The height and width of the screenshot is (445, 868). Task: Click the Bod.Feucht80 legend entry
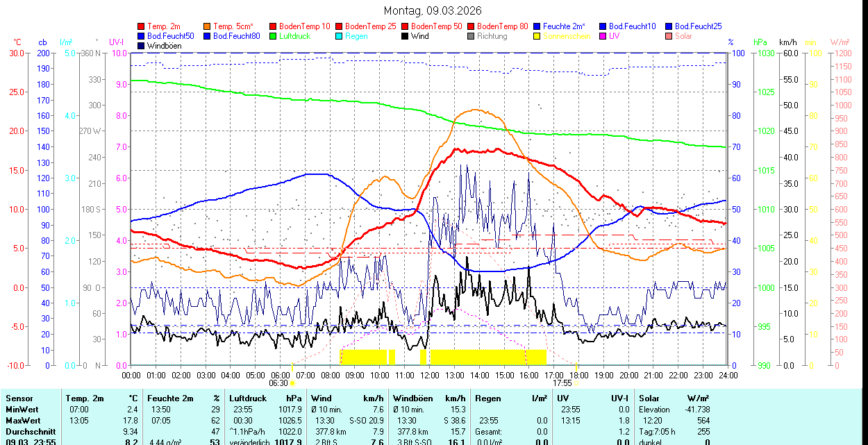[x=236, y=36]
